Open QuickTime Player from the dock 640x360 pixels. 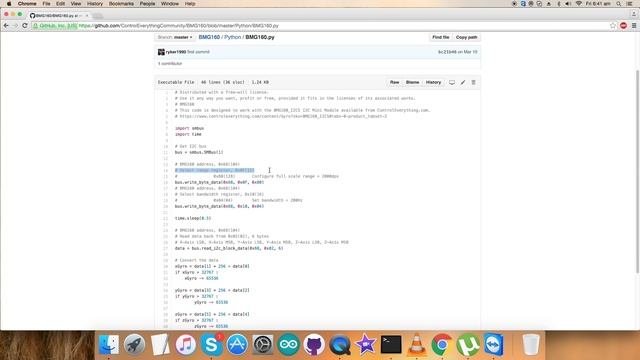pos(340,344)
